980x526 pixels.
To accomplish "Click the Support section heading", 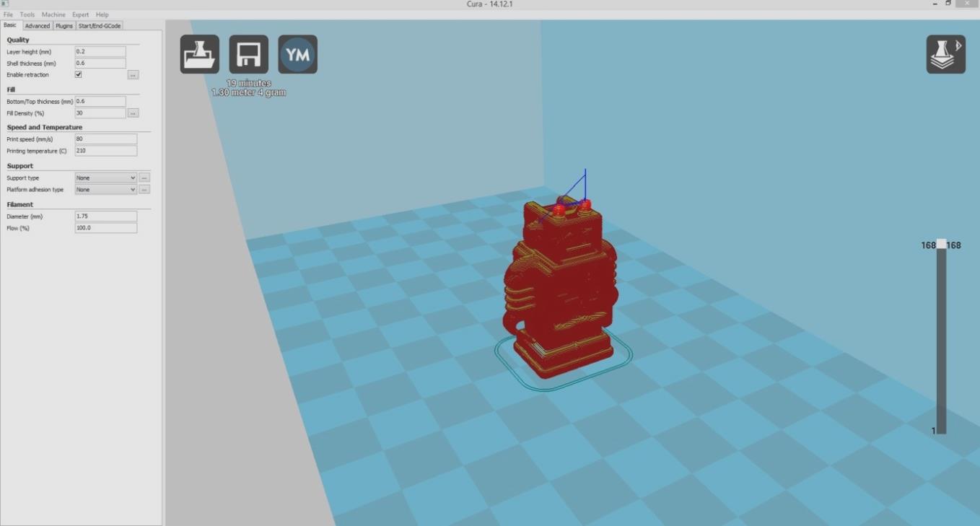I will [x=20, y=166].
